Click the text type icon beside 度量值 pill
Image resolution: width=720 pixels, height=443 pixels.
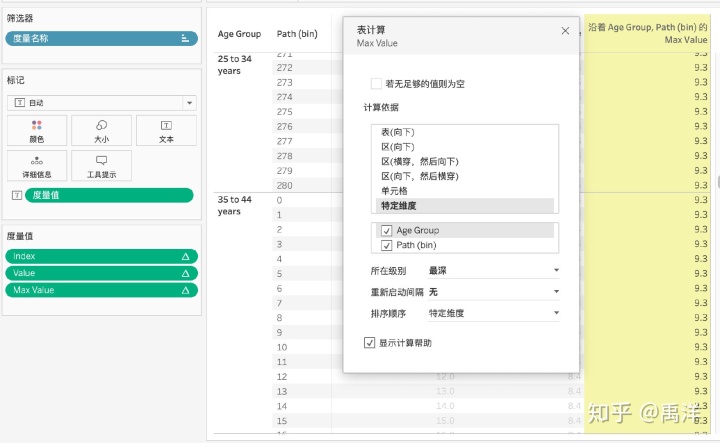click(17, 196)
